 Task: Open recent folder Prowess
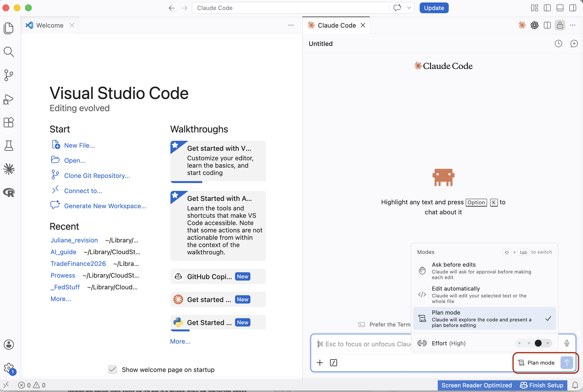point(63,275)
